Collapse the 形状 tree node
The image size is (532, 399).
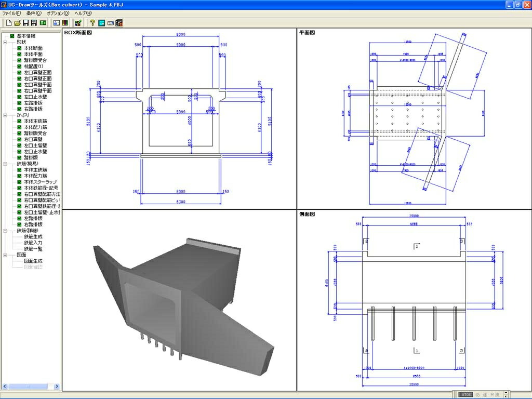click(5, 42)
